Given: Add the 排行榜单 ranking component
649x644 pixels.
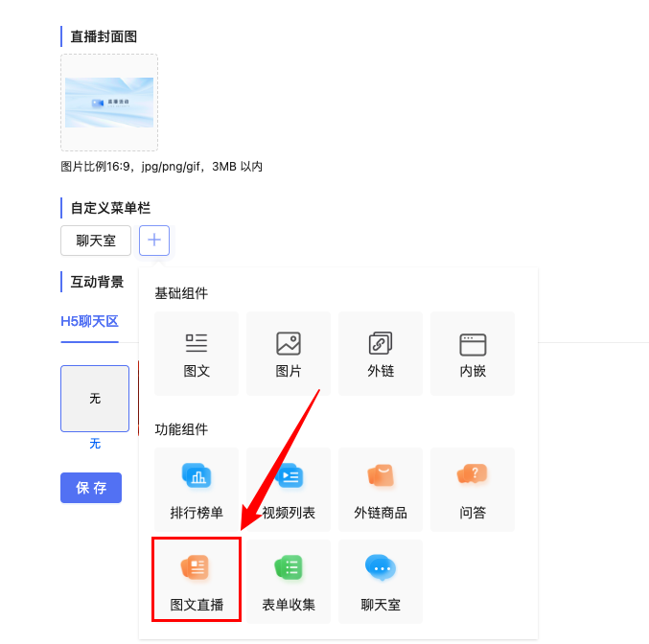Looking at the screenshot, I should [x=197, y=490].
